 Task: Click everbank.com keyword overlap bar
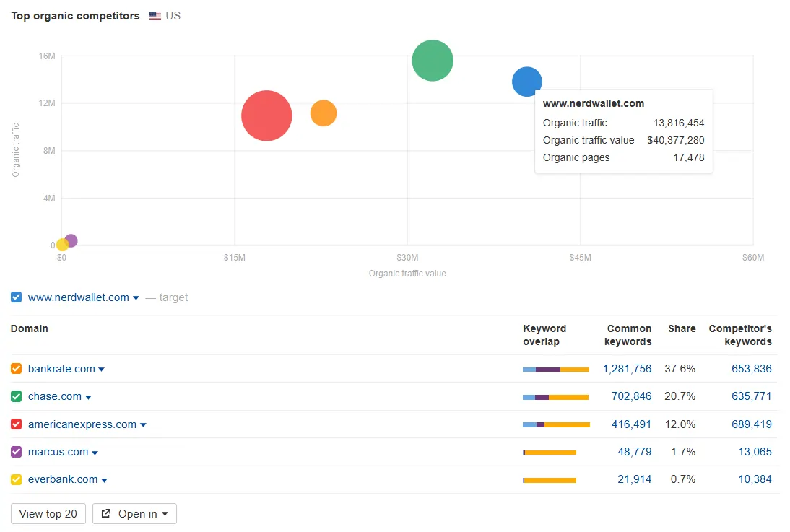(550, 480)
